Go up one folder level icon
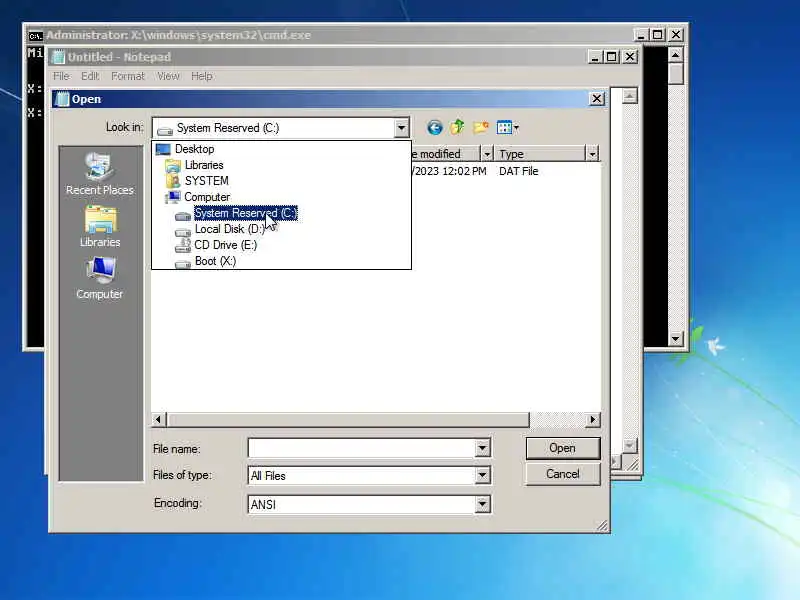800x600 pixels. 458,127
